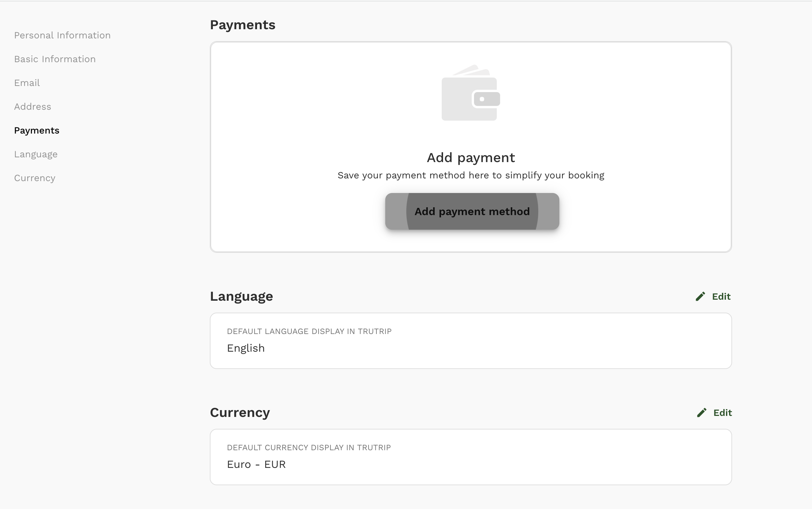Navigate to Personal Information section

62,35
